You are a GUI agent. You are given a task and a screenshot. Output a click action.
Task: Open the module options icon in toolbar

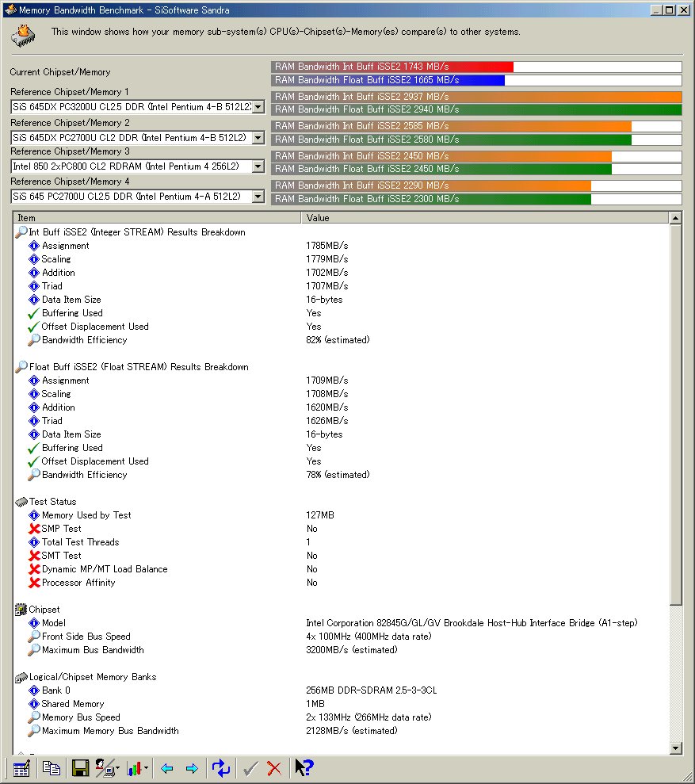click(x=21, y=768)
